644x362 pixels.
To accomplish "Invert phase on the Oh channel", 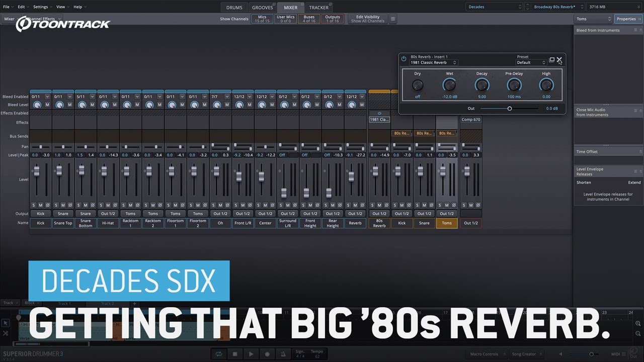I will click(x=227, y=205).
